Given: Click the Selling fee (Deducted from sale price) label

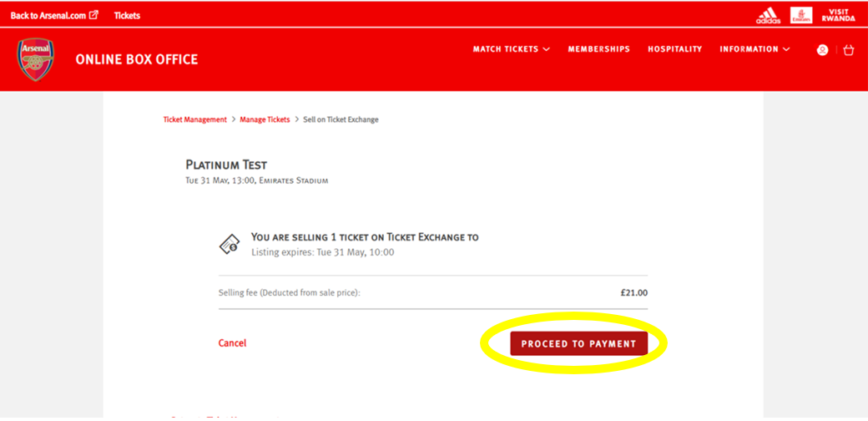Looking at the screenshot, I should pyautogui.click(x=290, y=292).
